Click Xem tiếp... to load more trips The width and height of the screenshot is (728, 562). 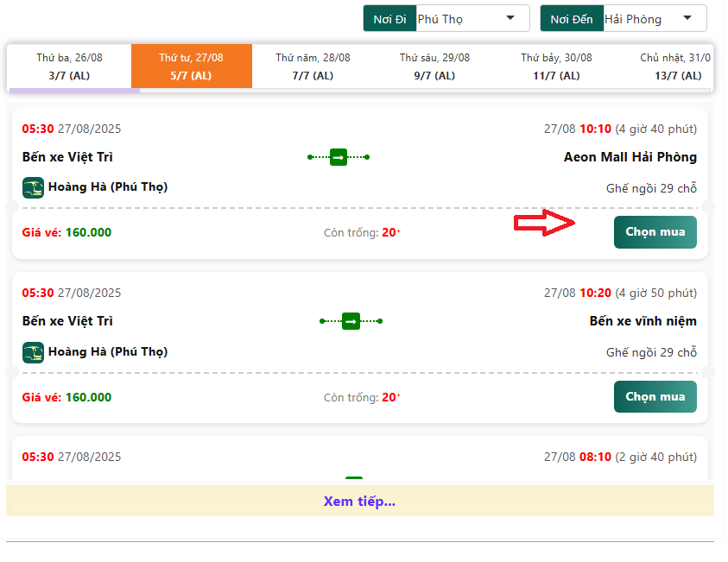[359, 502]
